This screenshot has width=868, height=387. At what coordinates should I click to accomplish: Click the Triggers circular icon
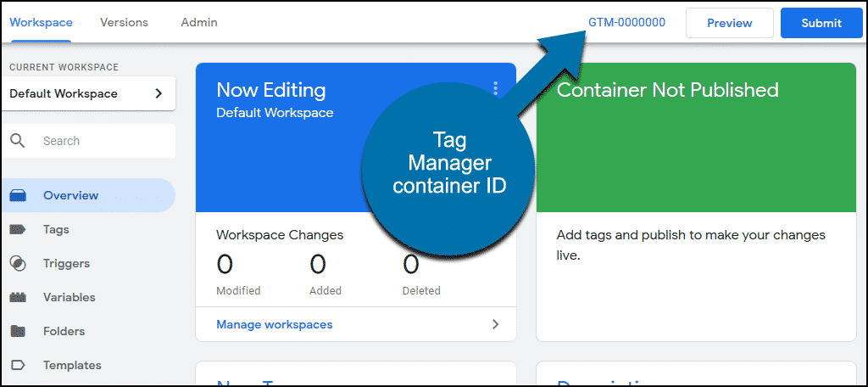18,263
